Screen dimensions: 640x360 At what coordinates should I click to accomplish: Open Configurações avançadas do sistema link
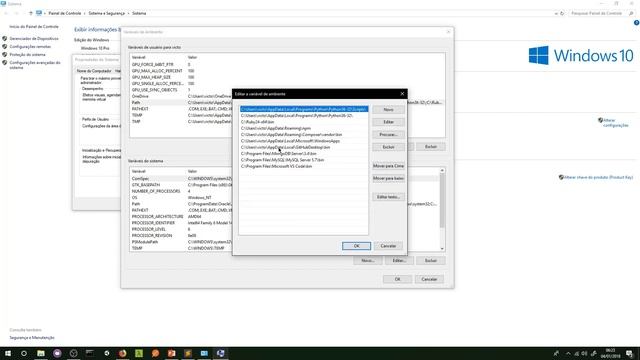pos(35,65)
